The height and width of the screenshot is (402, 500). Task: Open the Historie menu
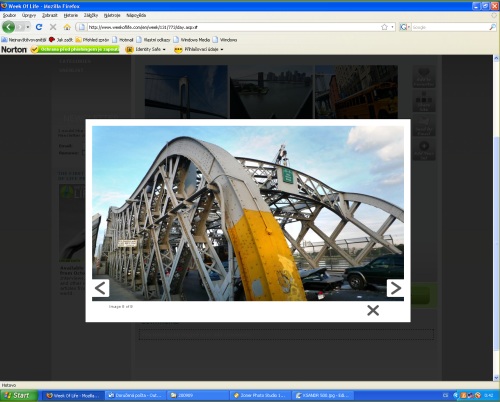[x=71, y=15]
